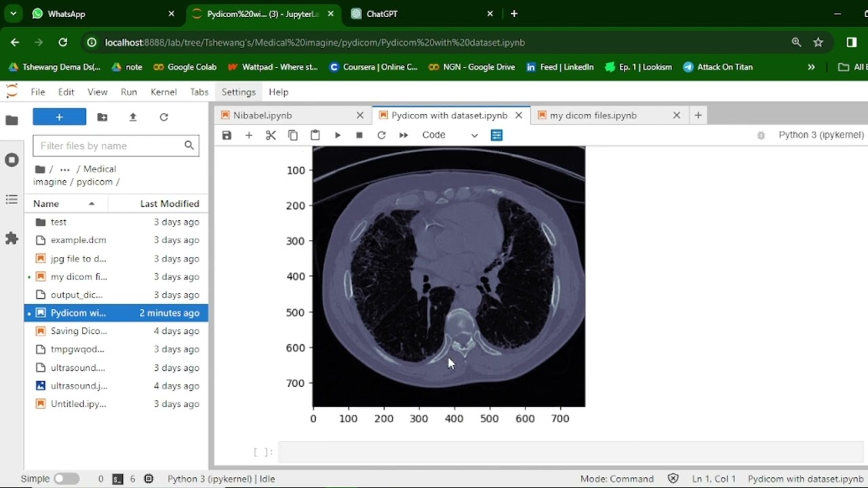Sort files by Last Modified column

[159, 203]
